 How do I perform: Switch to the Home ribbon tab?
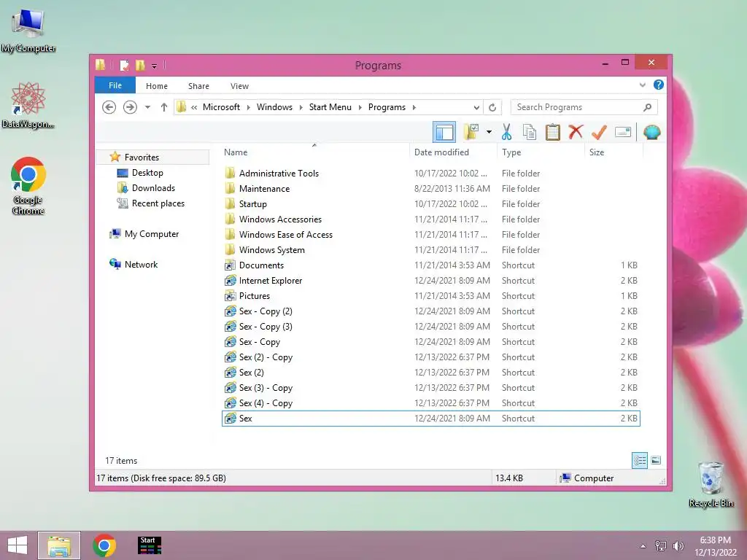pos(157,86)
